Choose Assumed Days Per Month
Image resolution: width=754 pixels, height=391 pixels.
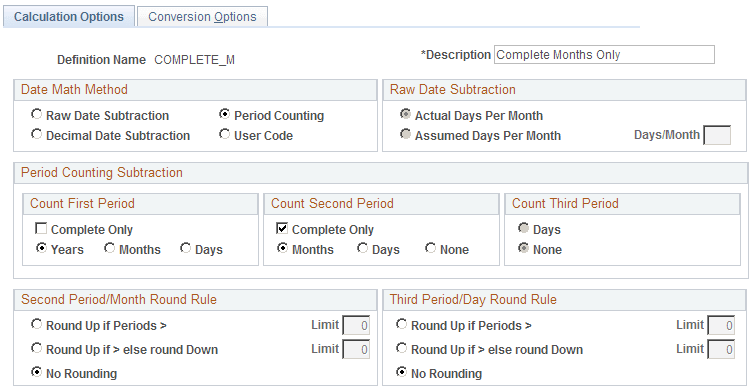[406, 134]
